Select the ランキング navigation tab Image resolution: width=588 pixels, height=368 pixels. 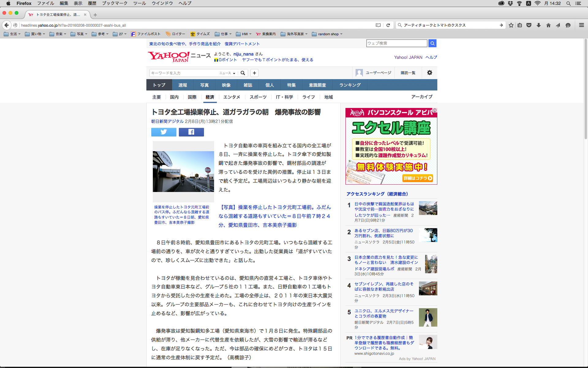click(x=350, y=85)
